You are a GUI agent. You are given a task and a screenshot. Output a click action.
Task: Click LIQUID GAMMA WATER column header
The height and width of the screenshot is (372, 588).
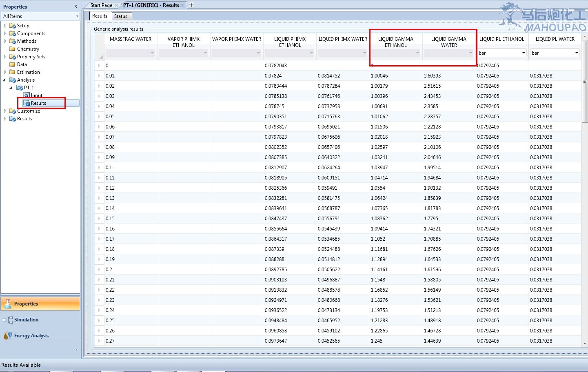pos(449,42)
